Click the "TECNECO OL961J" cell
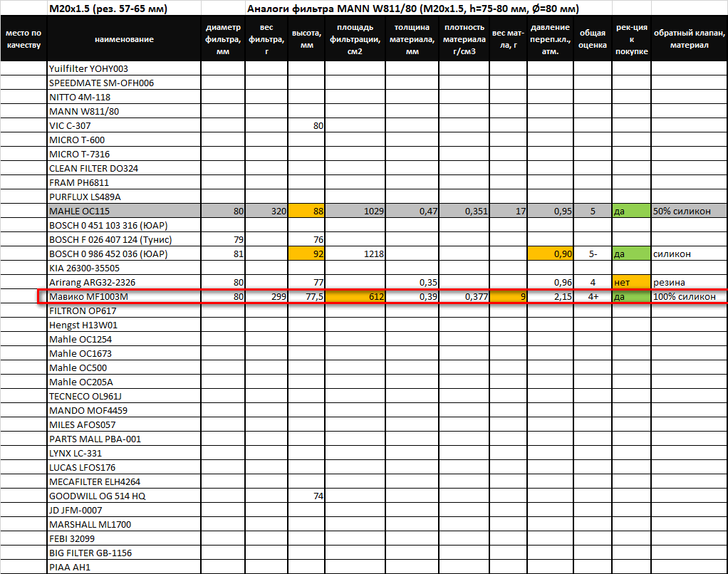Screen dimensions: 728x574 click(124, 396)
